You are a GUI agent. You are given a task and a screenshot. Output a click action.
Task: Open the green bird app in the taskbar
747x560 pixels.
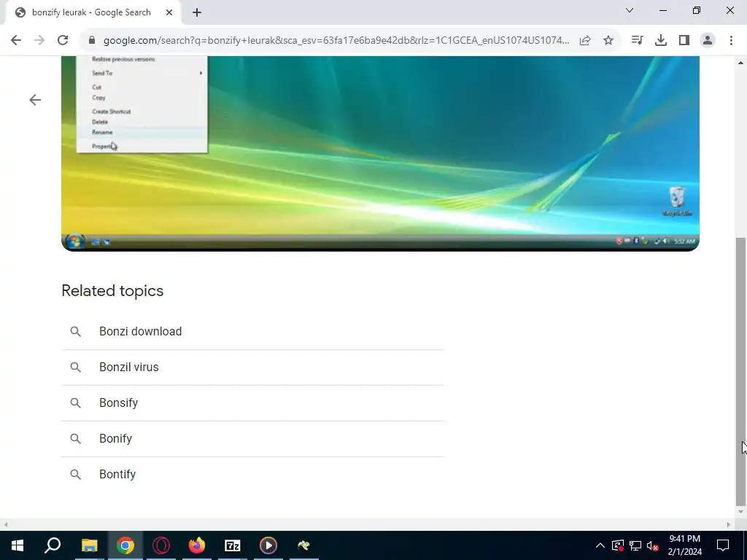coord(304,545)
